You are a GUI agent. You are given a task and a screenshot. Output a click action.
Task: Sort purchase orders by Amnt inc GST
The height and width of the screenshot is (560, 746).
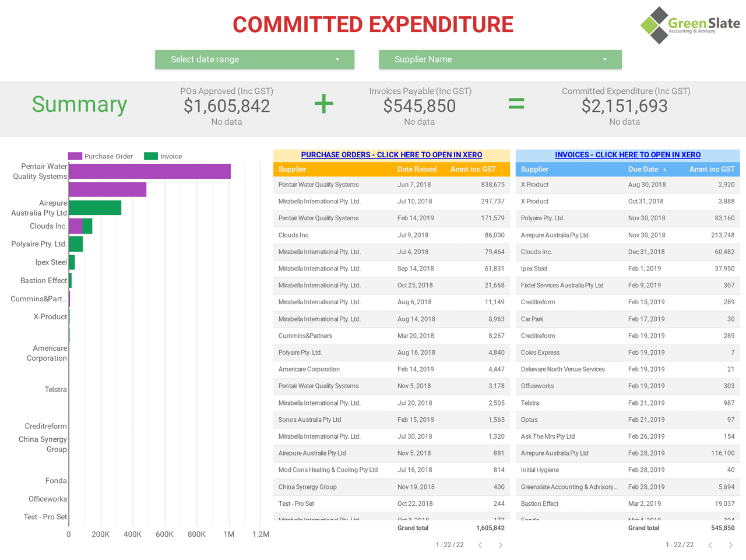(x=473, y=169)
